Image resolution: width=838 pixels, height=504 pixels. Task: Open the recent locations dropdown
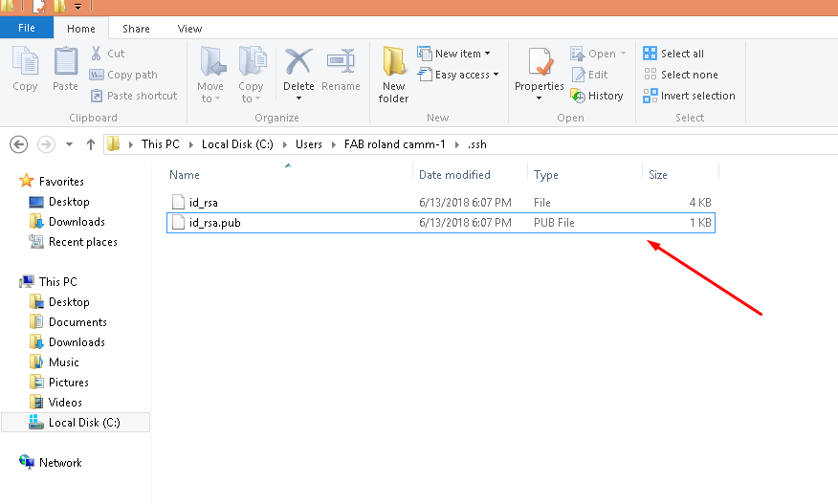pyautogui.click(x=69, y=144)
